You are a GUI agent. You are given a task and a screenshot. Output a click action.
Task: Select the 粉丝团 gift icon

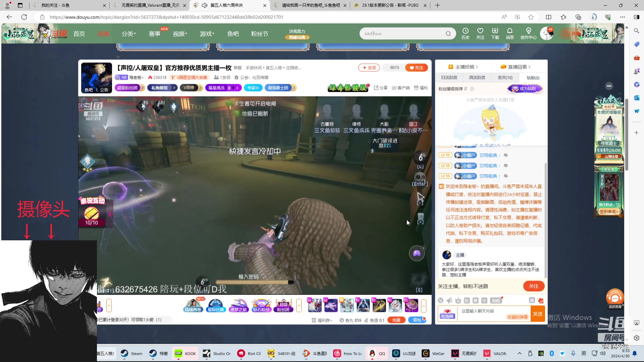283,305
